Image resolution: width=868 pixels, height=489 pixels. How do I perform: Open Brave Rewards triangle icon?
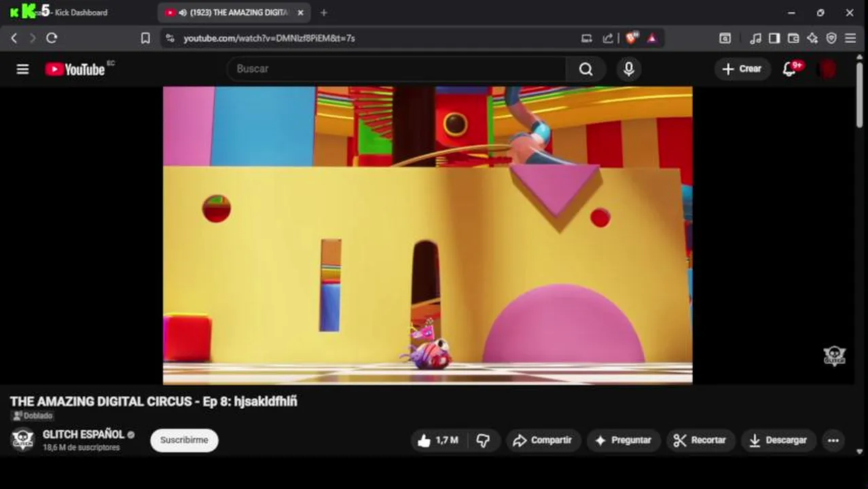pos(651,38)
